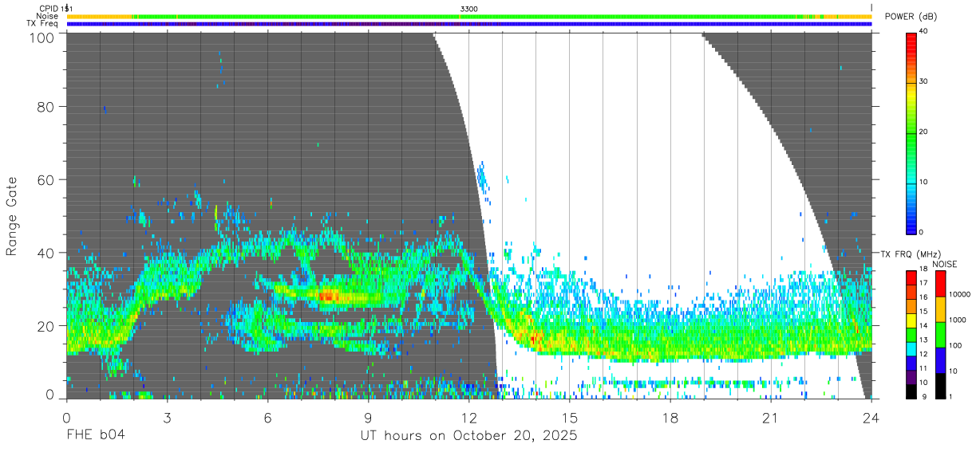Click the 80 tick on Range Gate axis
The width and height of the screenshot is (980, 452).
46,106
